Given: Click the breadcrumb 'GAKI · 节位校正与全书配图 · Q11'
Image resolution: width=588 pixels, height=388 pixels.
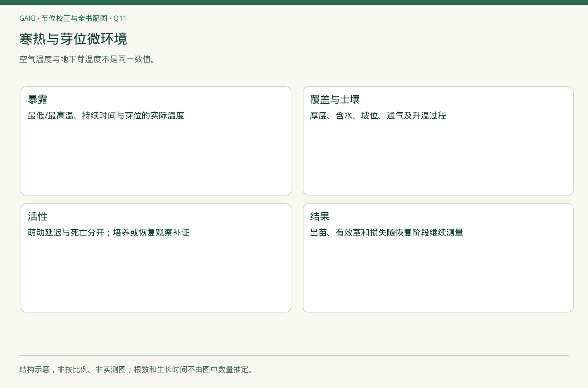Looking at the screenshot, I should [x=73, y=18].
